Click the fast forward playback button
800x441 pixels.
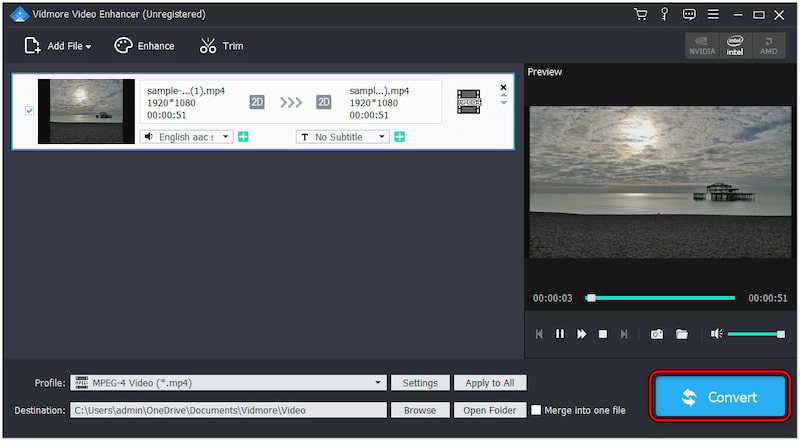pos(582,334)
